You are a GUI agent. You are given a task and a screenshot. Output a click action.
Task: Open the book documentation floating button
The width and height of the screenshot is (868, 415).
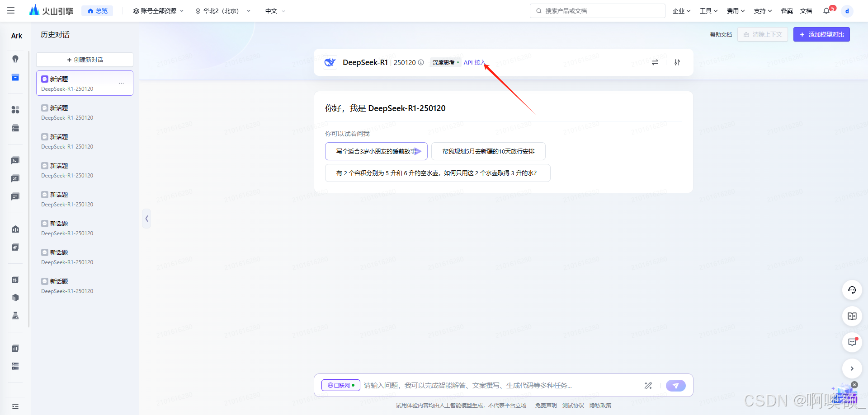point(852,316)
